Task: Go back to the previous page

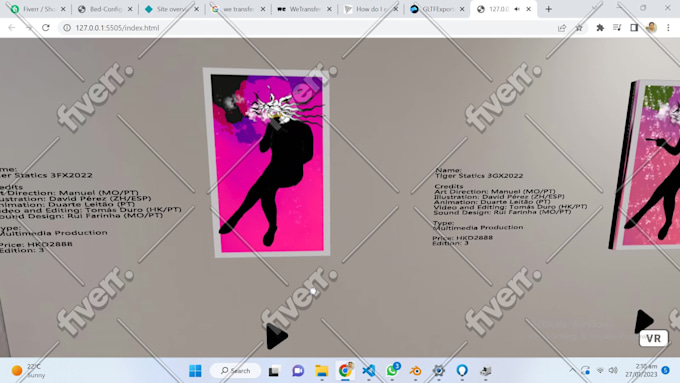Action: (x=12, y=27)
